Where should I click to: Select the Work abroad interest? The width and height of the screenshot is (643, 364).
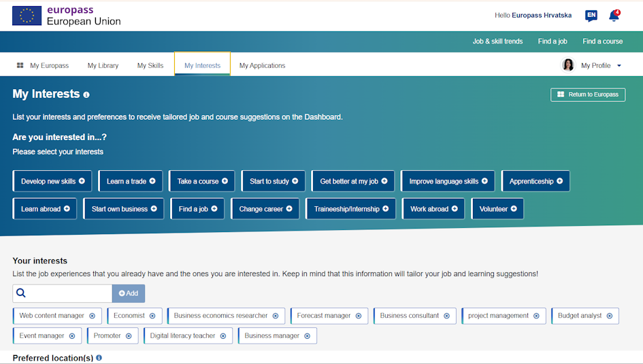[433, 209]
